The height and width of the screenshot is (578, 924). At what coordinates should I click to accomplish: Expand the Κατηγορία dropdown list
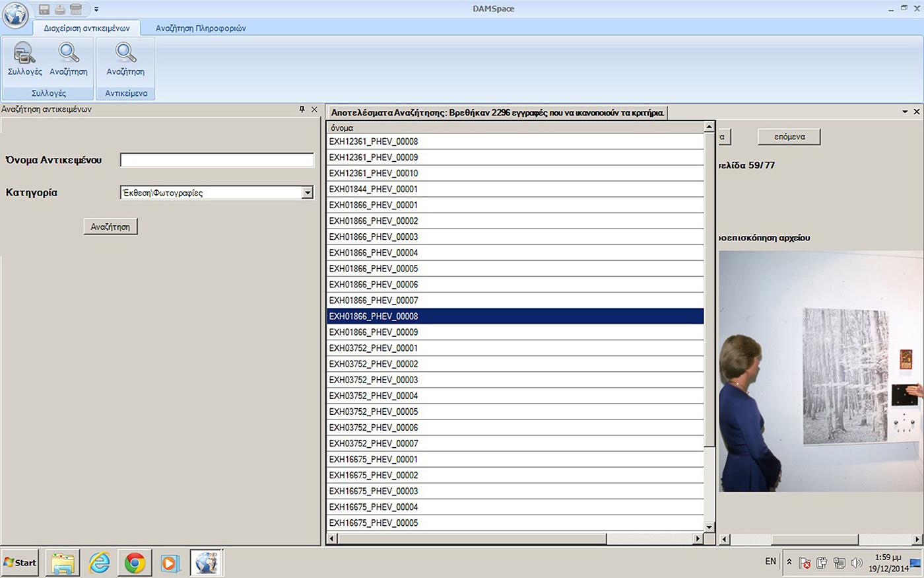(307, 193)
